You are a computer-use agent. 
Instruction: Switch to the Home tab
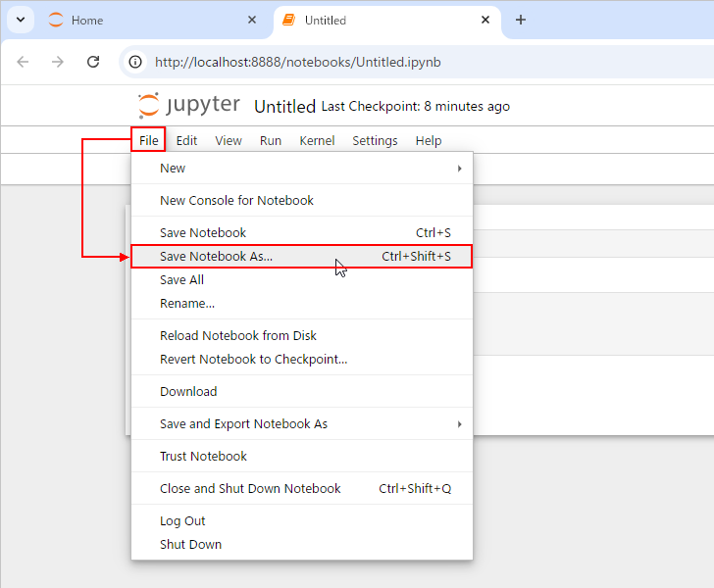147,20
